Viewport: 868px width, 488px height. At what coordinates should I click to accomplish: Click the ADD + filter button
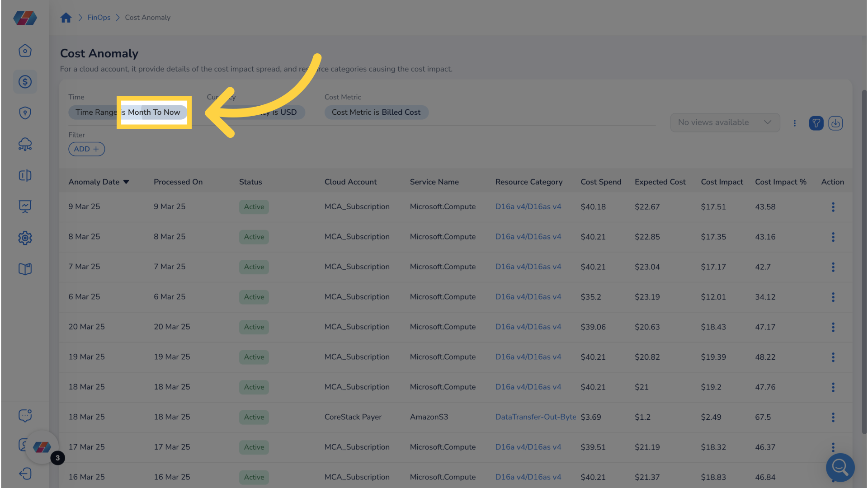click(86, 149)
